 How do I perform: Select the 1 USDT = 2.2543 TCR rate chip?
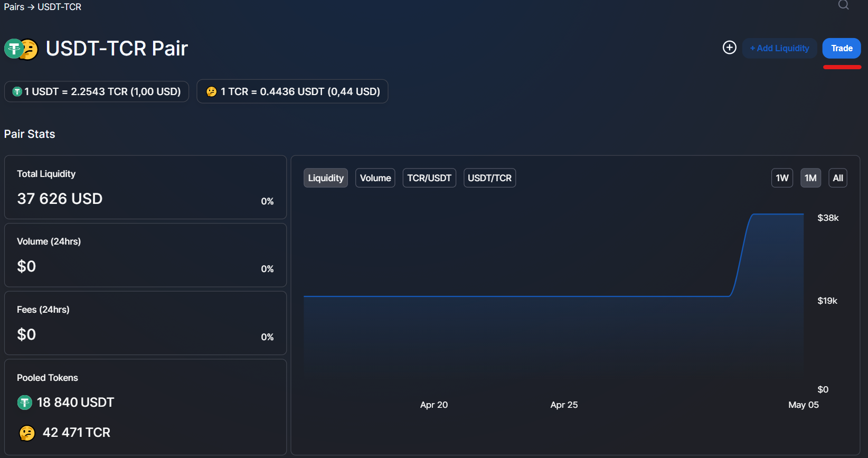pyautogui.click(x=97, y=91)
